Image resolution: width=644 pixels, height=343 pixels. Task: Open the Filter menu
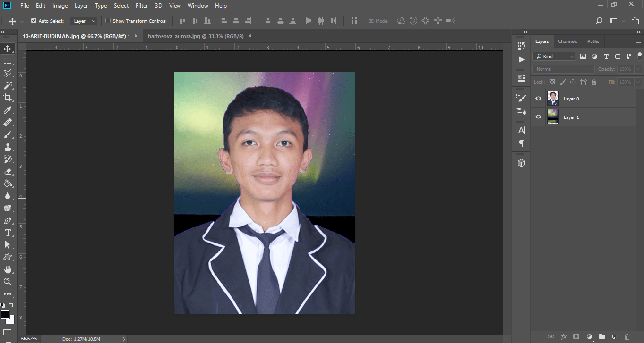click(142, 5)
